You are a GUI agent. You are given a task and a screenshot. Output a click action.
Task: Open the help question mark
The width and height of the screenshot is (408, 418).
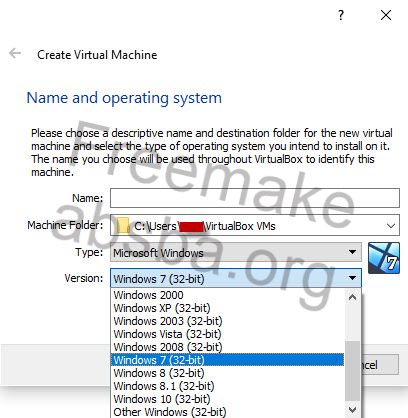341,15
